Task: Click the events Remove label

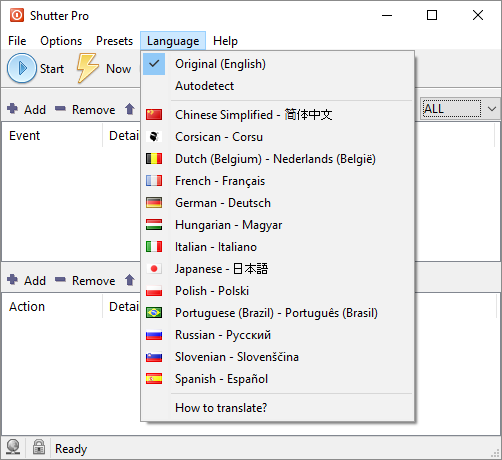Action: pyautogui.click(x=94, y=109)
